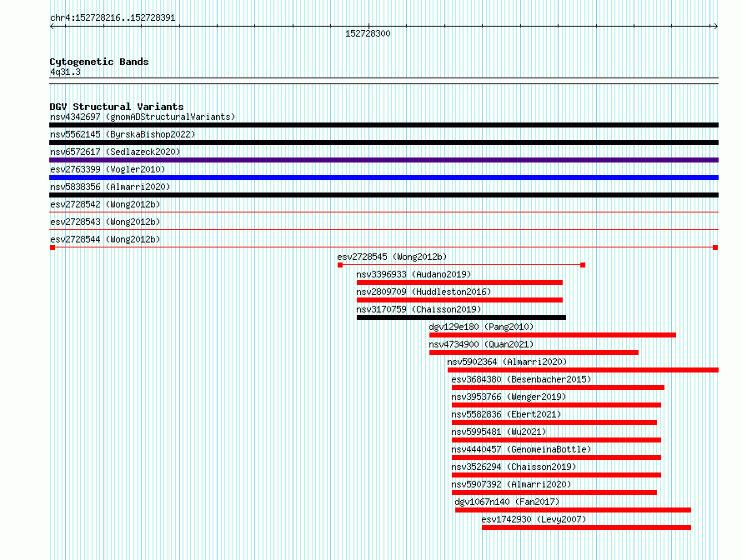Click the left arrow of the ruler
The height and width of the screenshot is (560, 742).
pos(53,27)
